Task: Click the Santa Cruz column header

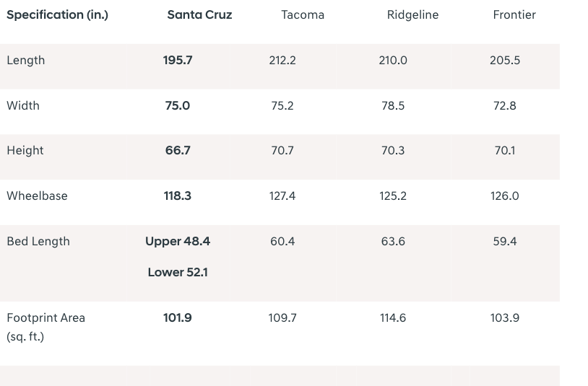Action: pos(199,14)
